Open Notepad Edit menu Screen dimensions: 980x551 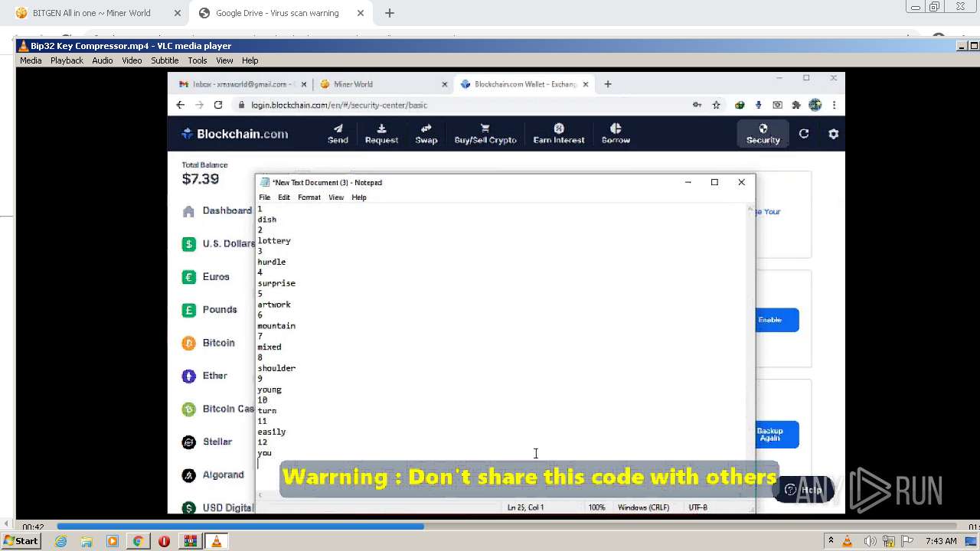coord(284,197)
